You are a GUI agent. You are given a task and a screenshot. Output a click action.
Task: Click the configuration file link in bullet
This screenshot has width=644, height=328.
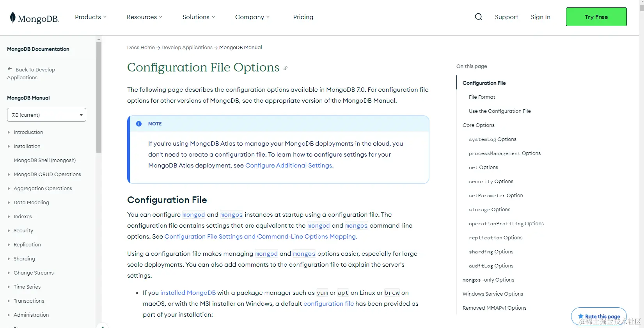click(328, 303)
